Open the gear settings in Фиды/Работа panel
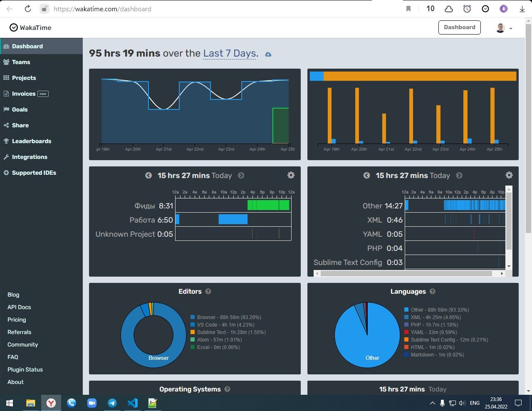The image size is (532, 411). pos(291,175)
